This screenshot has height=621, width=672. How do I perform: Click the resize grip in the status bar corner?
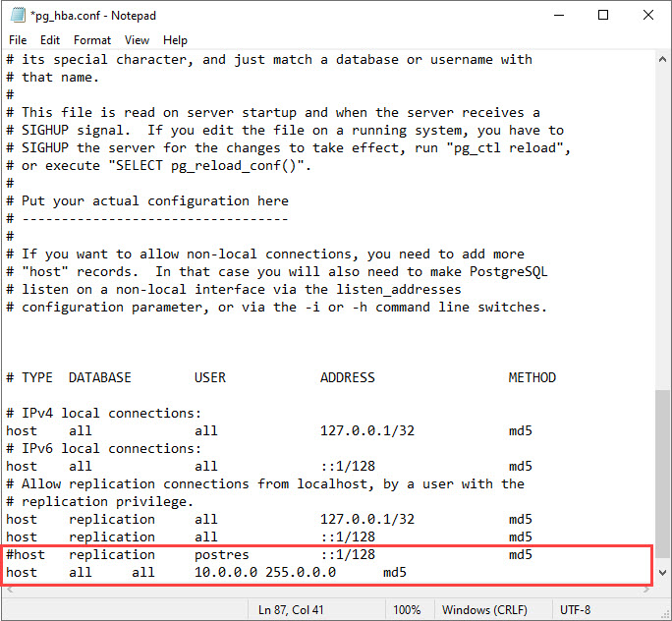coord(665,613)
